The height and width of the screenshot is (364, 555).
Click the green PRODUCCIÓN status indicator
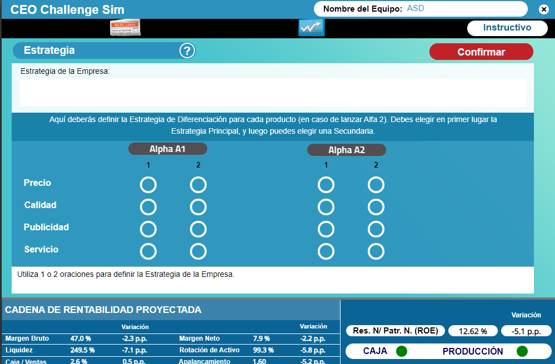click(x=522, y=351)
